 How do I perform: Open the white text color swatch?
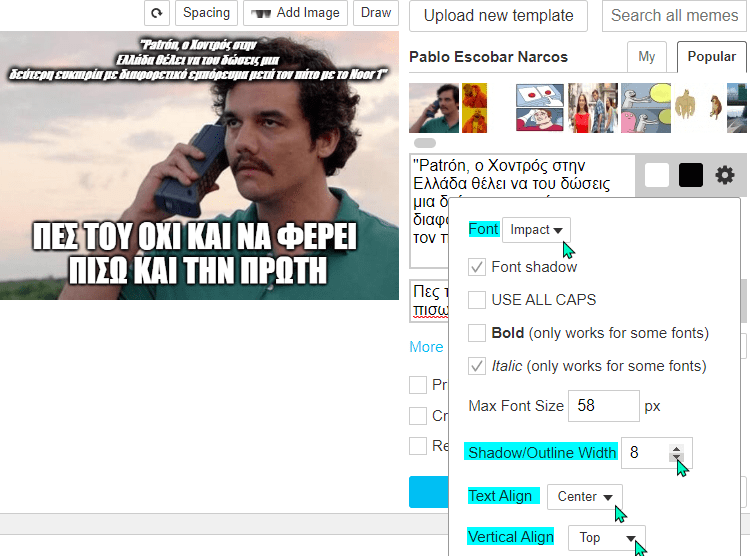(x=657, y=175)
